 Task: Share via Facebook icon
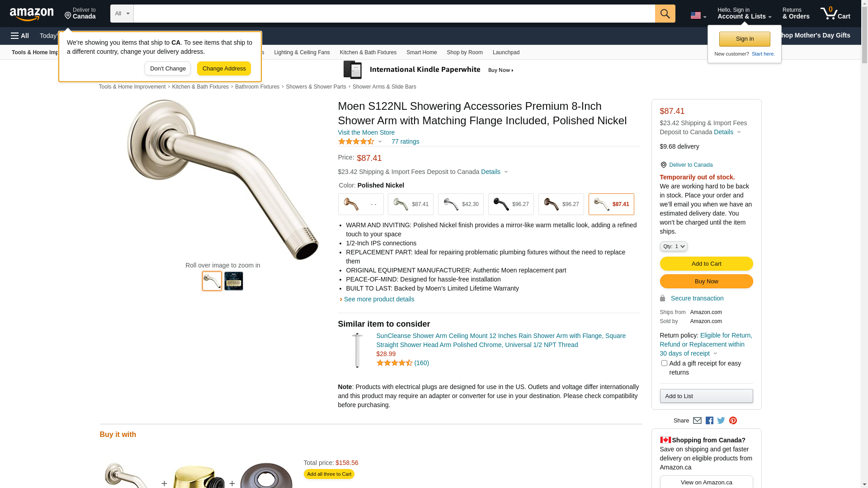709,421
